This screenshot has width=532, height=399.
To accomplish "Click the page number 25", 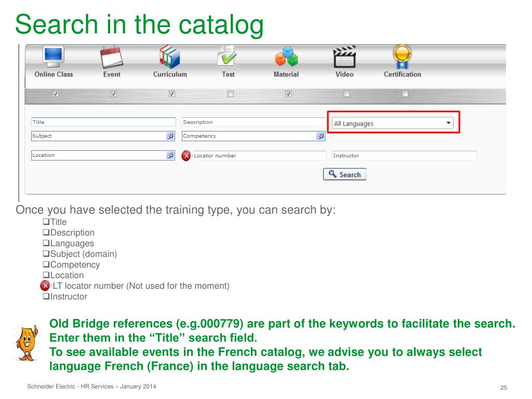I will click(503, 388).
